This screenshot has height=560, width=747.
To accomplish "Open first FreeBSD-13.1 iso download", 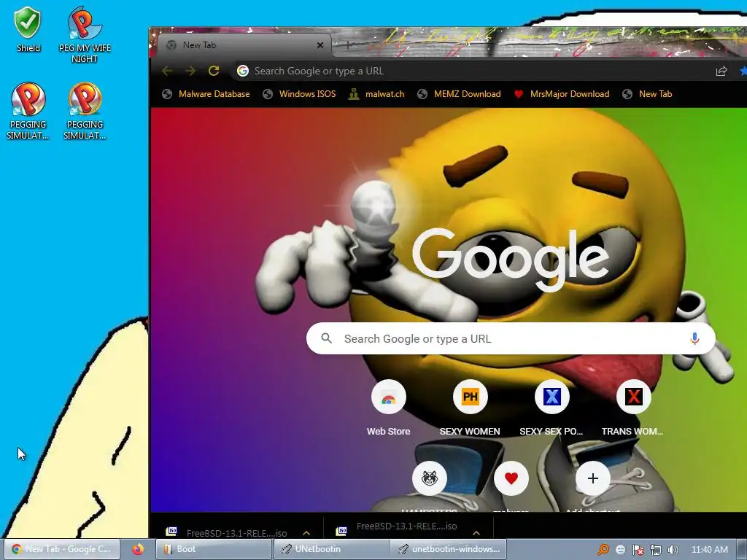I will tap(227, 533).
